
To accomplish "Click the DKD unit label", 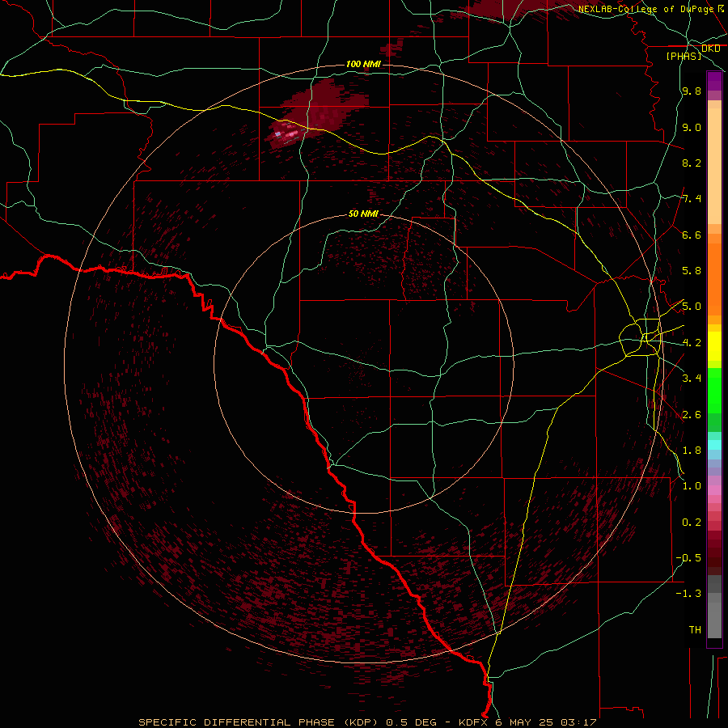I will (x=710, y=49).
